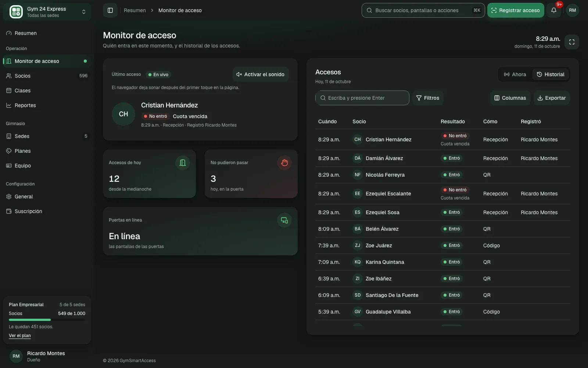Screen dimensions: 588x368
Task: Open Suscripción settings
Action: pyautogui.click(x=47, y=211)
